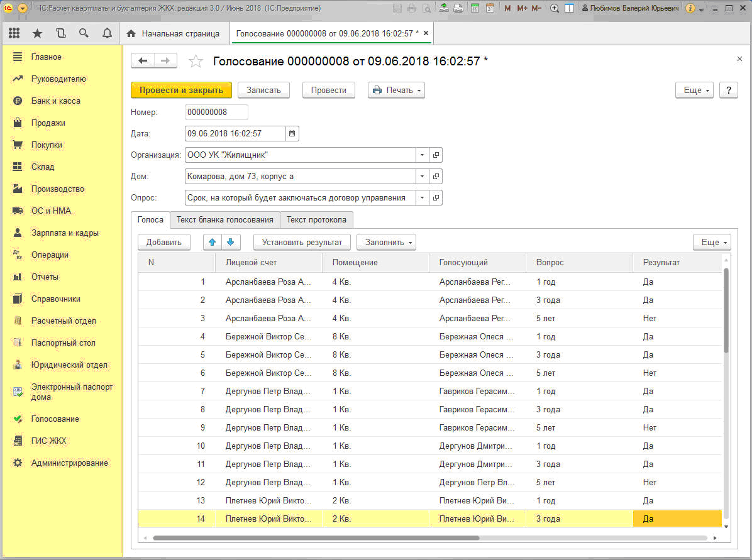
Task: Open help with question mark button
Action: coord(729,90)
